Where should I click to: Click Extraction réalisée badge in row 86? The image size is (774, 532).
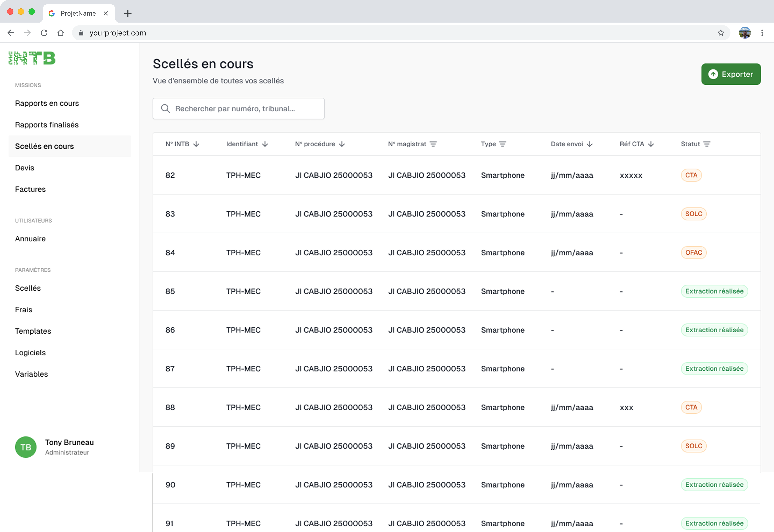coord(714,330)
